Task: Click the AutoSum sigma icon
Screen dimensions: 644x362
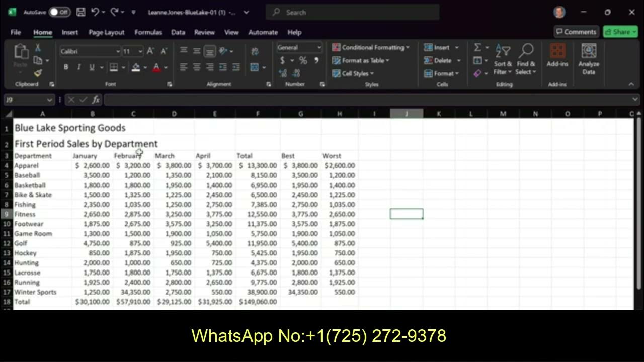Action: pos(477,47)
